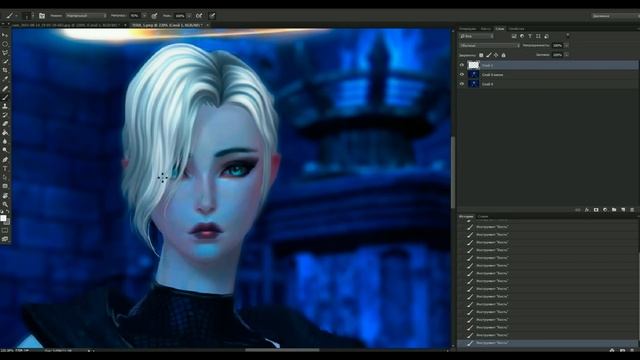640x360 pixels.
Task: Select the Dodge tool
Action: click(x=5, y=150)
